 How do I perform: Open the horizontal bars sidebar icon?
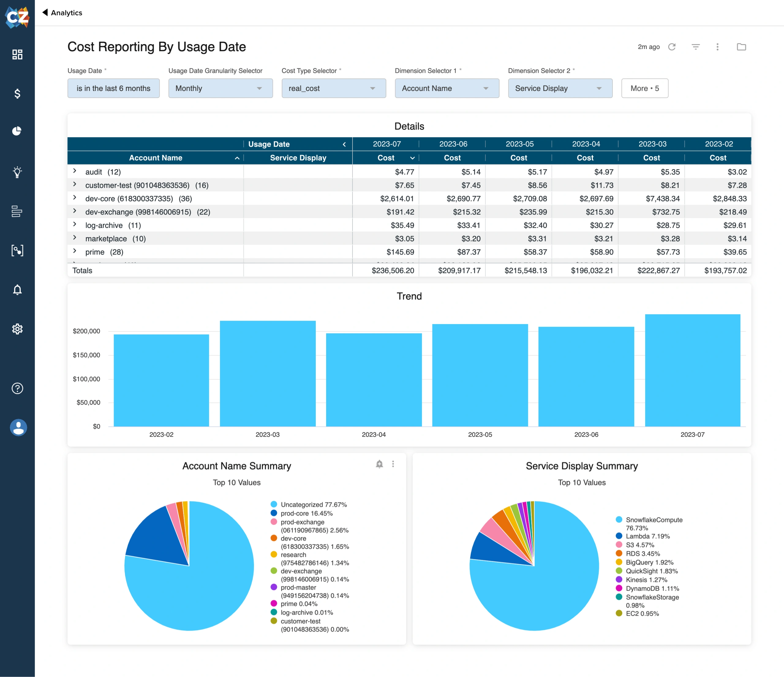[17, 211]
